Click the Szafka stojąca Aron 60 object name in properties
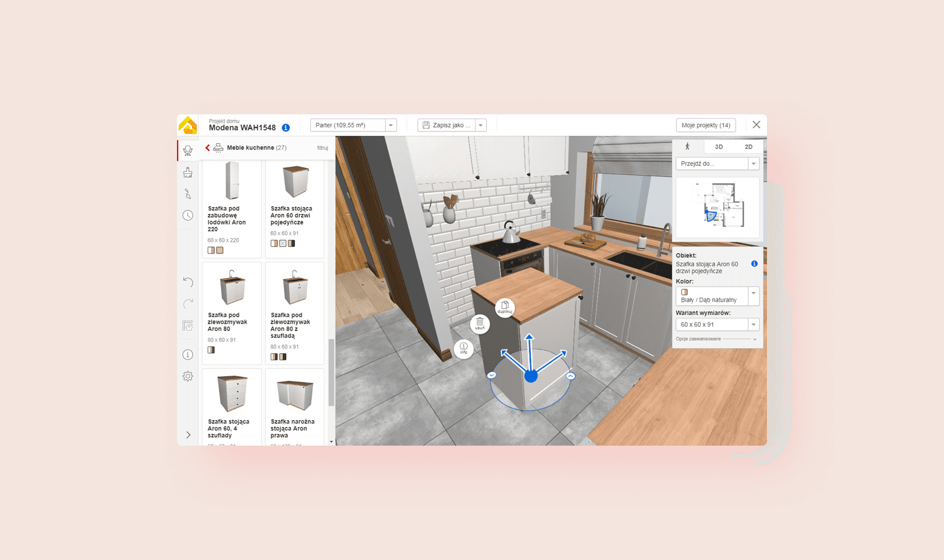 click(x=707, y=268)
